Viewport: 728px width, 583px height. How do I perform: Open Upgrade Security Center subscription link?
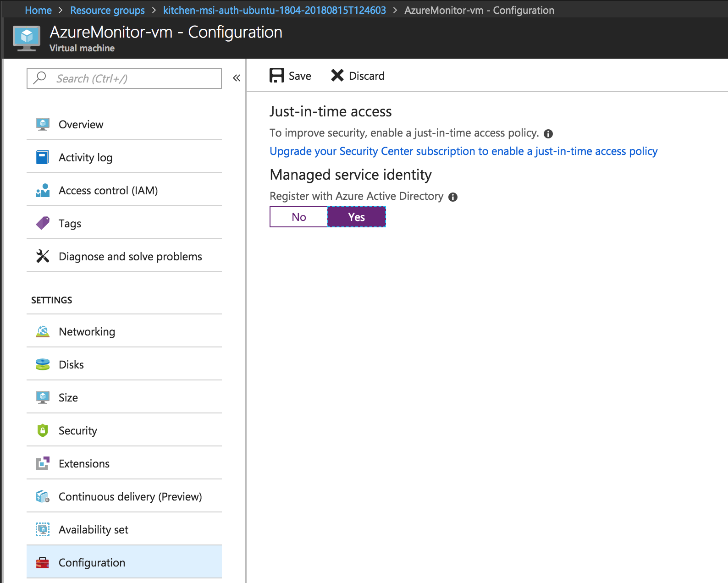pos(463,151)
